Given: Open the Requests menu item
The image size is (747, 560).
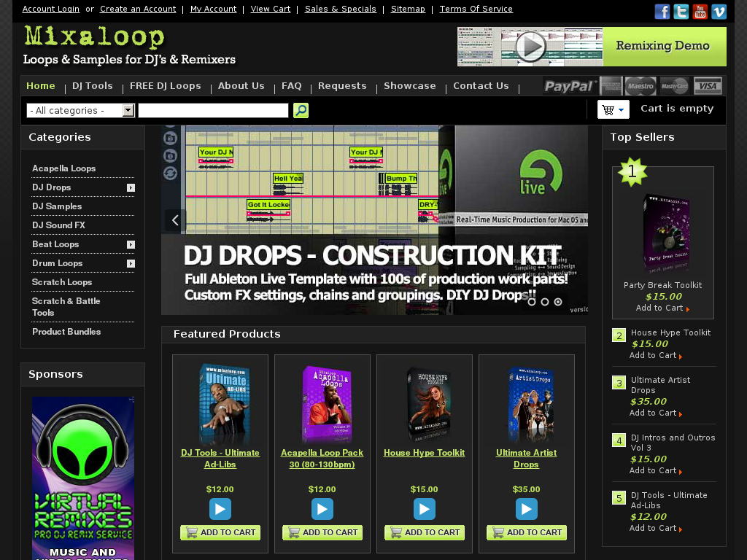Looking at the screenshot, I should pos(342,86).
